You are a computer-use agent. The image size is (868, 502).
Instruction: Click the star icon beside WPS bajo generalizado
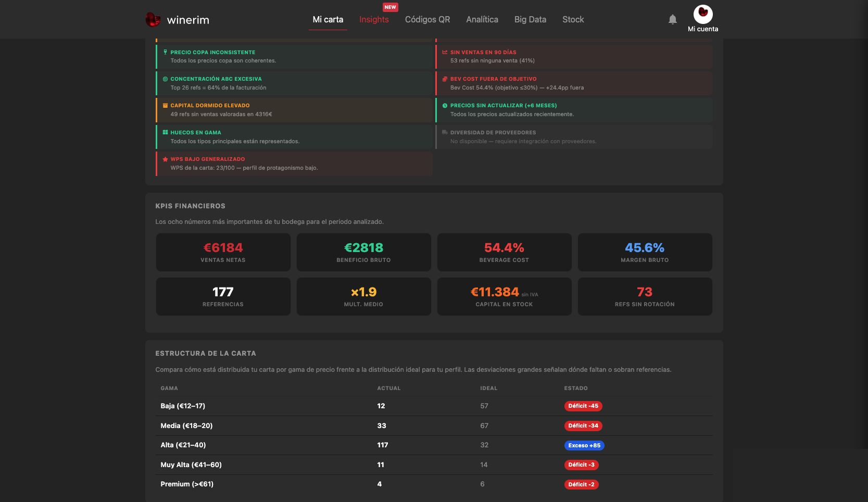pyautogui.click(x=166, y=159)
